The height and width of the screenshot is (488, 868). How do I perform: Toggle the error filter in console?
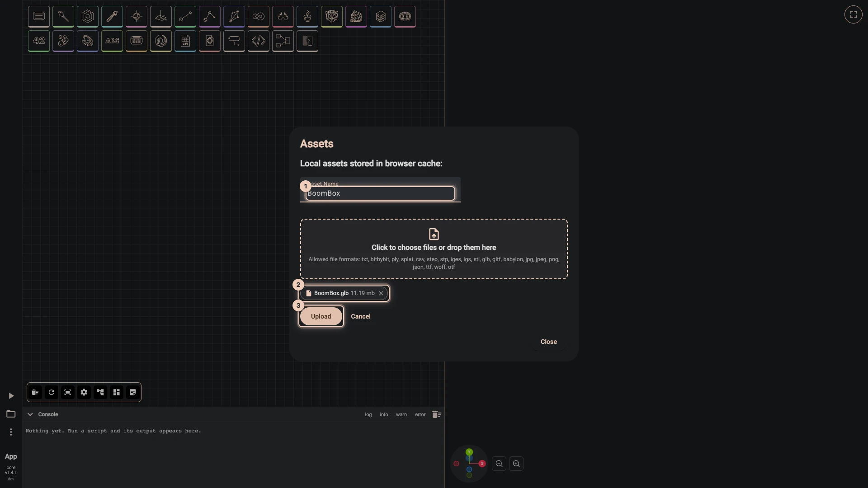tap(420, 414)
